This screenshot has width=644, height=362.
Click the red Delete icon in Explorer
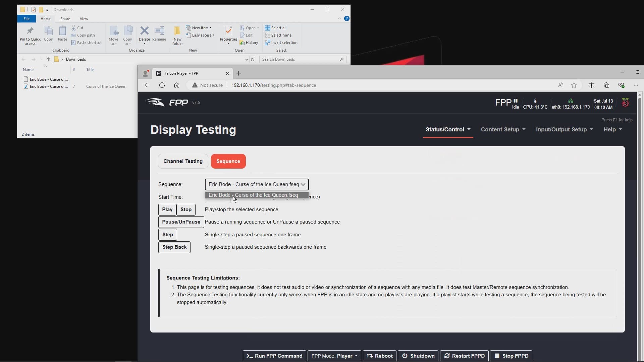point(144,31)
